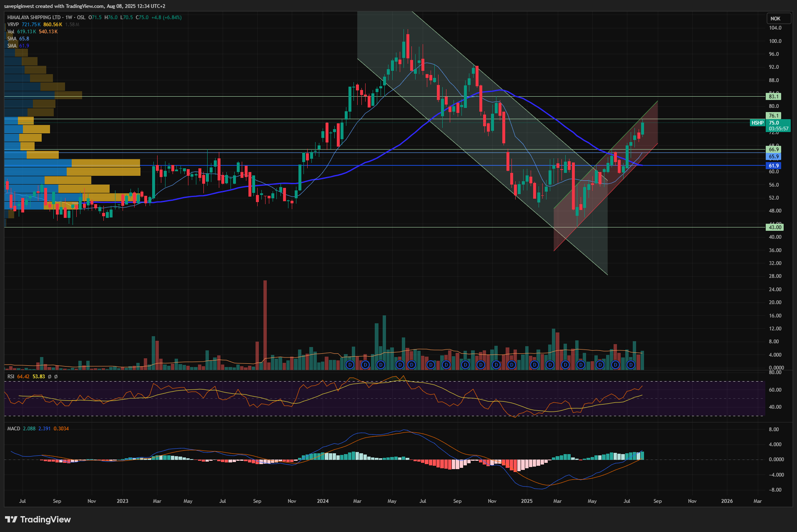The height and width of the screenshot is (532, 797).
Task: Click the 2024 label on time axis
Action: (x=322, y=501)
